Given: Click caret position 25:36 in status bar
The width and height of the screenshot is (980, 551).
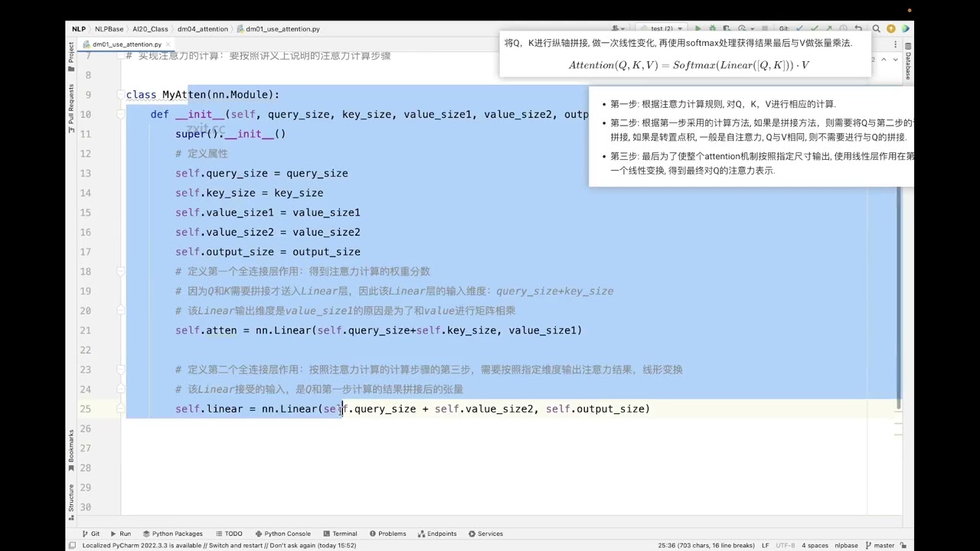Looking at the screenshot, I should pos(706,546).
